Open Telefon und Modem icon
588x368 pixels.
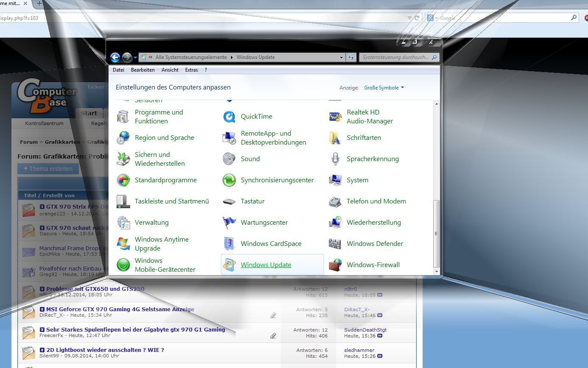tap(335, 201)
